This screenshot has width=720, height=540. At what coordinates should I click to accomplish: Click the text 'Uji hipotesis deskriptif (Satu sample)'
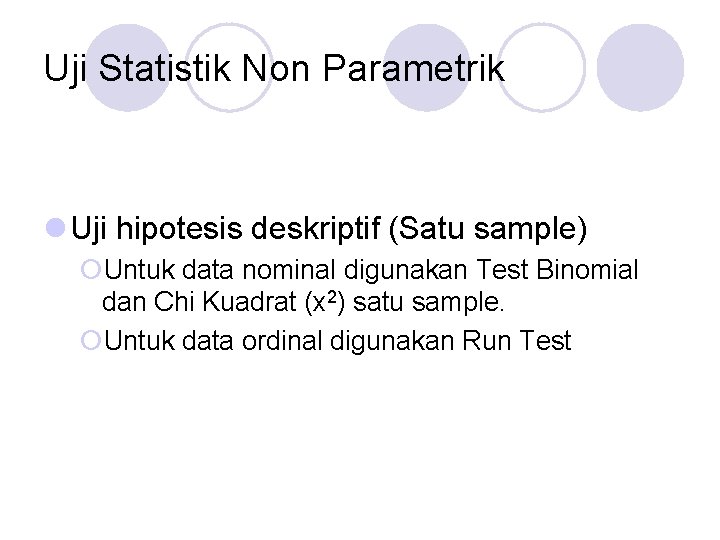point(329,229)
